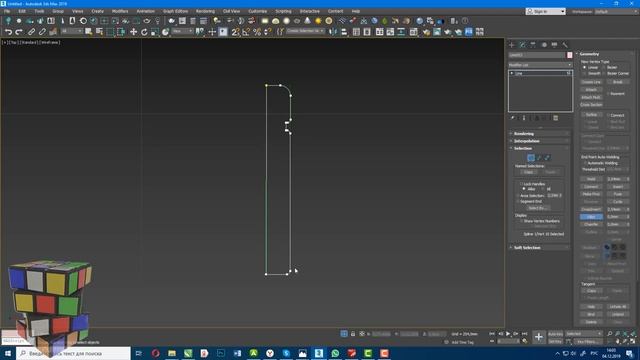
Task: Click the Make First button
Action: coord(591,194)
